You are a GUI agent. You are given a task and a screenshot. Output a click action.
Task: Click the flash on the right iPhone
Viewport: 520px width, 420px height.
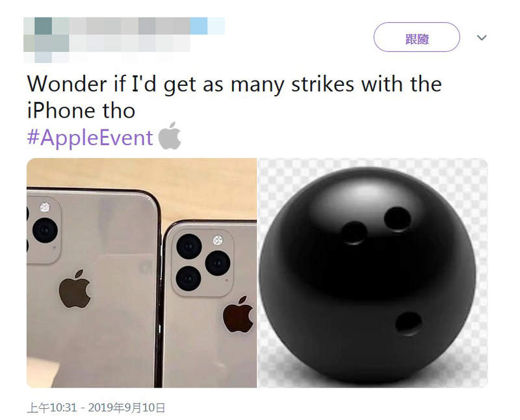coord(218,240)
